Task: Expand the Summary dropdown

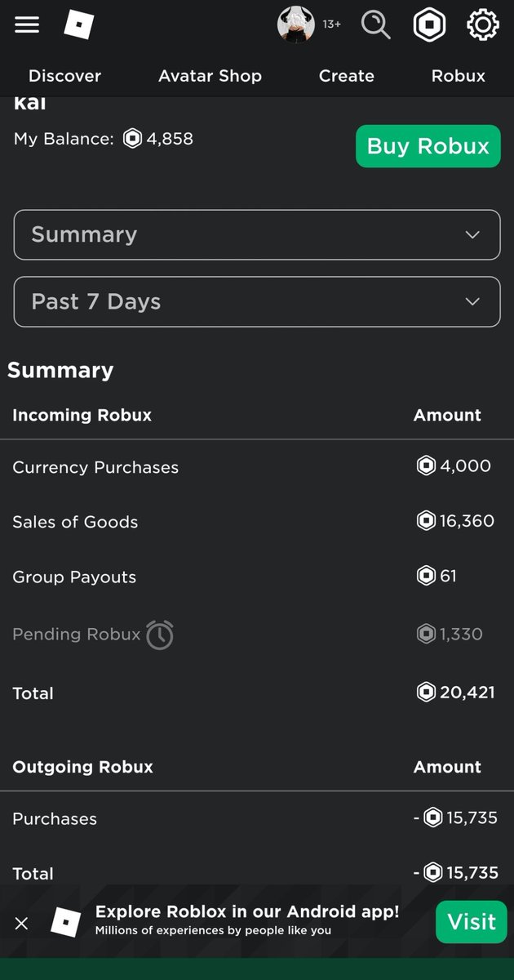Action: coord(257,235)
